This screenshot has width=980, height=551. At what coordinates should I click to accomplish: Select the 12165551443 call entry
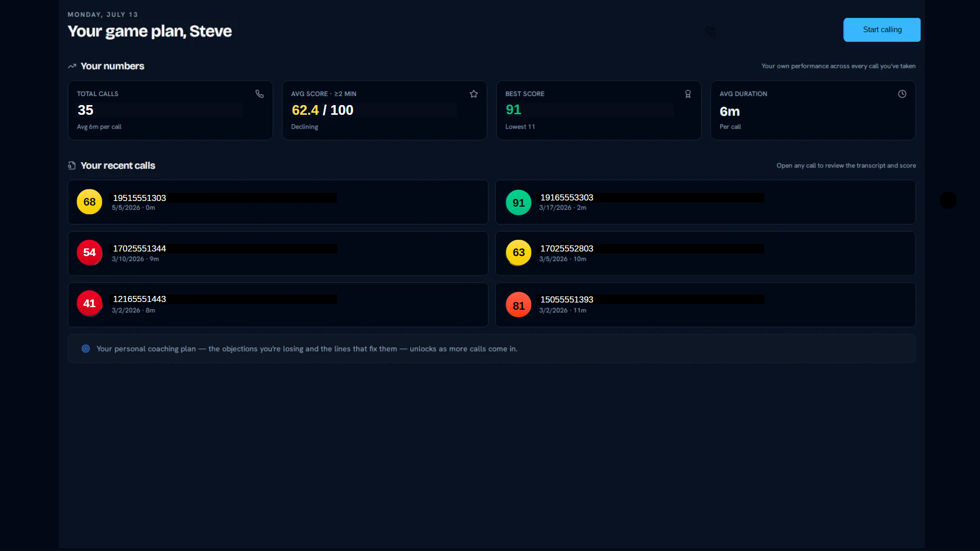278,305
